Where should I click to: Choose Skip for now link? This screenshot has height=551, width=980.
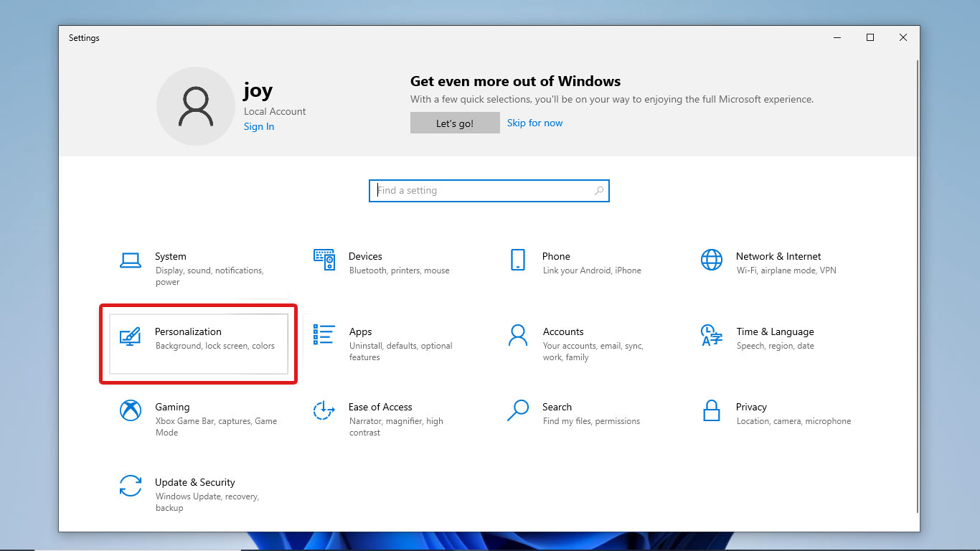(535, 123)
